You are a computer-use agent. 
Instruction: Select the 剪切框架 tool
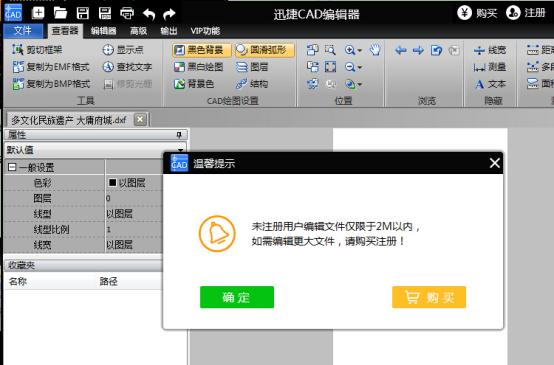point(37,50)
